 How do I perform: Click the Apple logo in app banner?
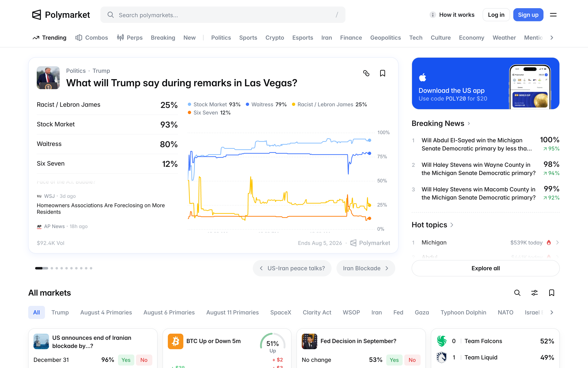423,77
